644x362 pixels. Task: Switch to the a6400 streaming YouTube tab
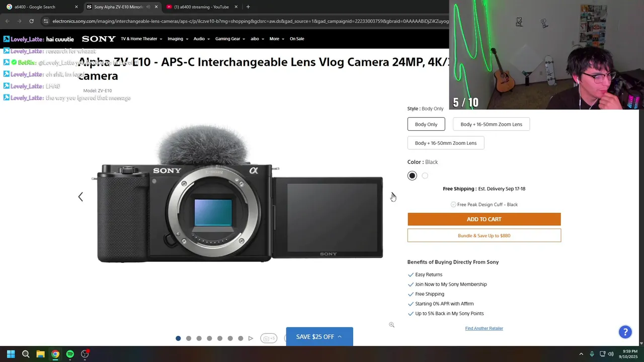coord(201,7)
